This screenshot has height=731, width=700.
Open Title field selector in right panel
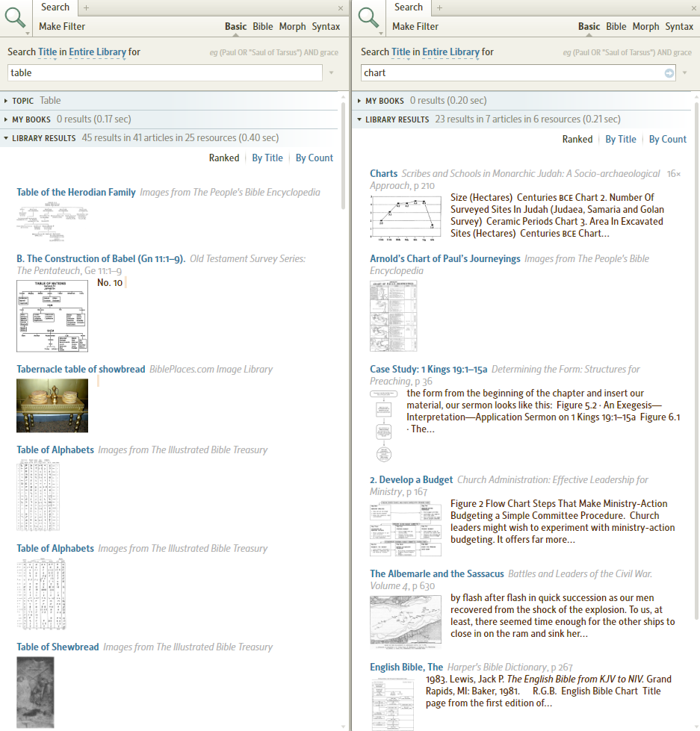[x=400, y=52]
